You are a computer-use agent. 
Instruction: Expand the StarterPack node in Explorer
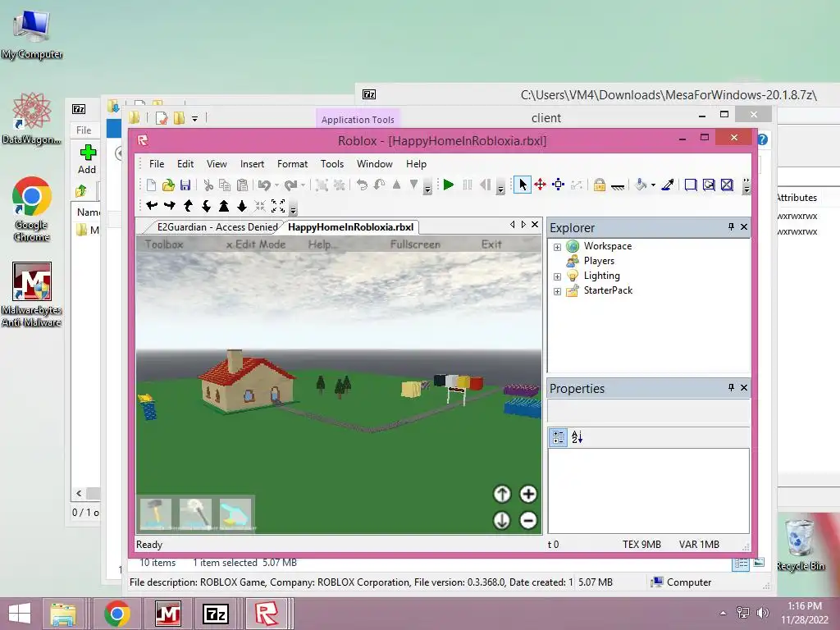[x=557, y=291]
